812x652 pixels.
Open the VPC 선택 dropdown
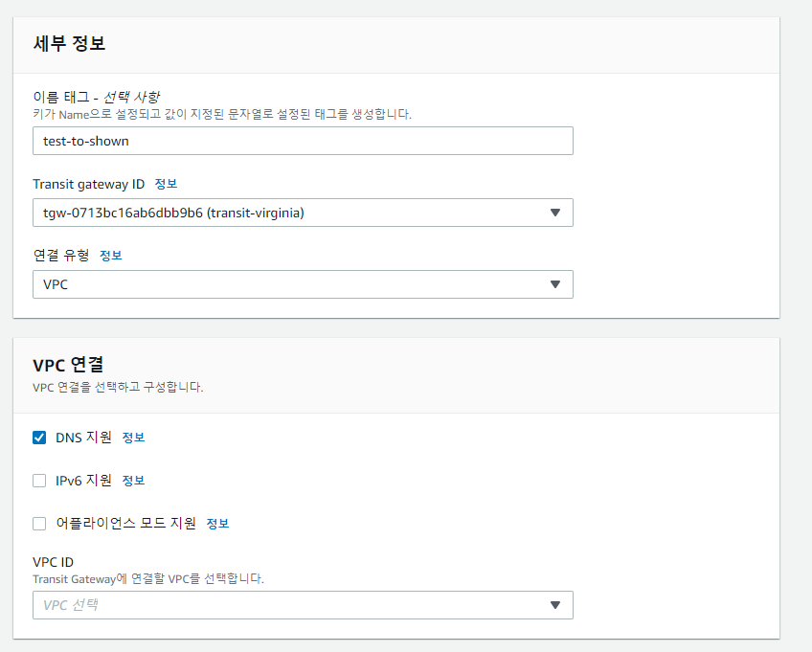point(303,605)
